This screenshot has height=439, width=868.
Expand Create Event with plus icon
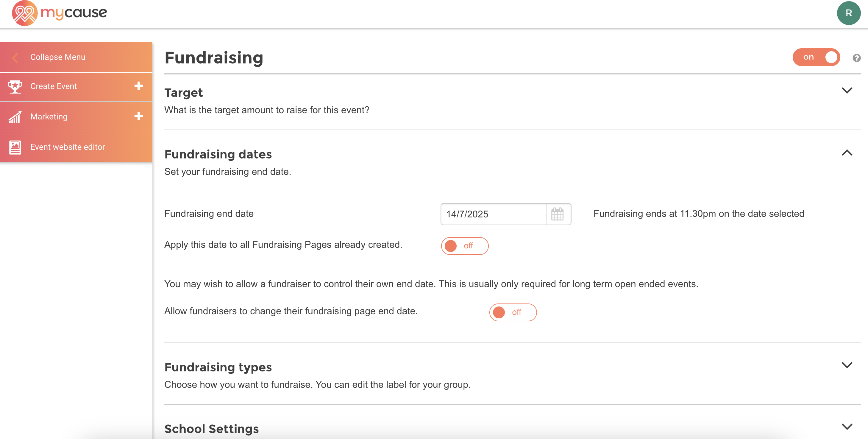pos(138,86)
